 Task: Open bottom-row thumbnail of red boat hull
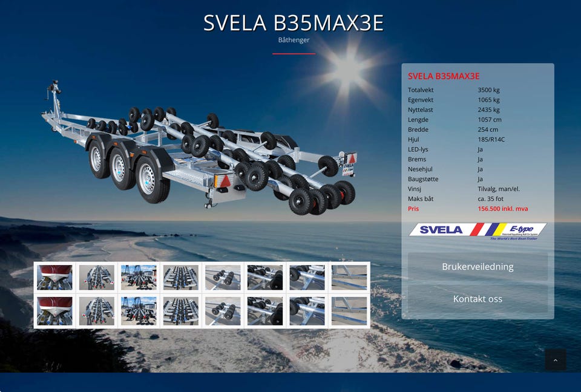(x=54, y=311)
